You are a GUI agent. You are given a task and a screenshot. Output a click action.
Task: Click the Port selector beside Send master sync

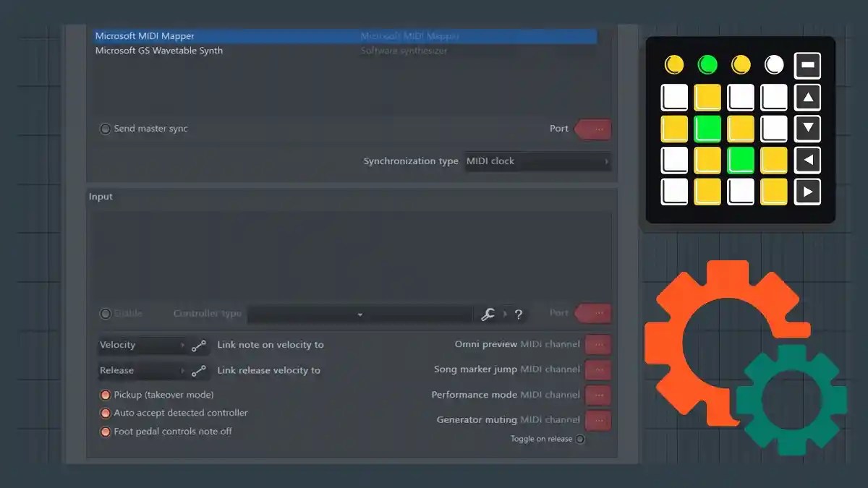(593, 129)
